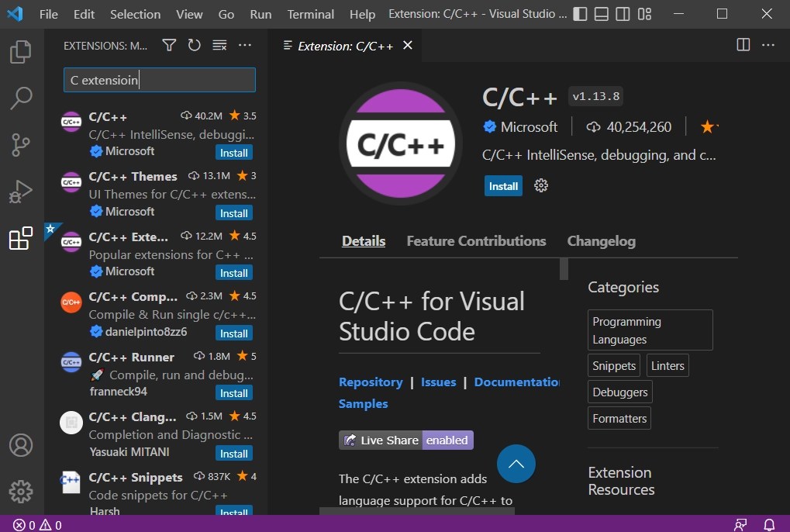This screenshot has width=790, height=532.
Task: Open the Terminal menu
Action: [x=310, y=14]
